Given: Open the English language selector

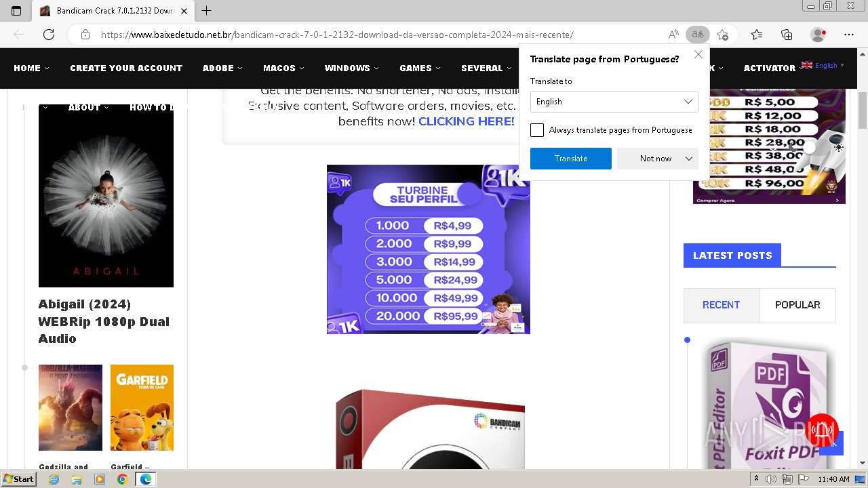Looking at the screenshot, I should (x=823, y=65).
